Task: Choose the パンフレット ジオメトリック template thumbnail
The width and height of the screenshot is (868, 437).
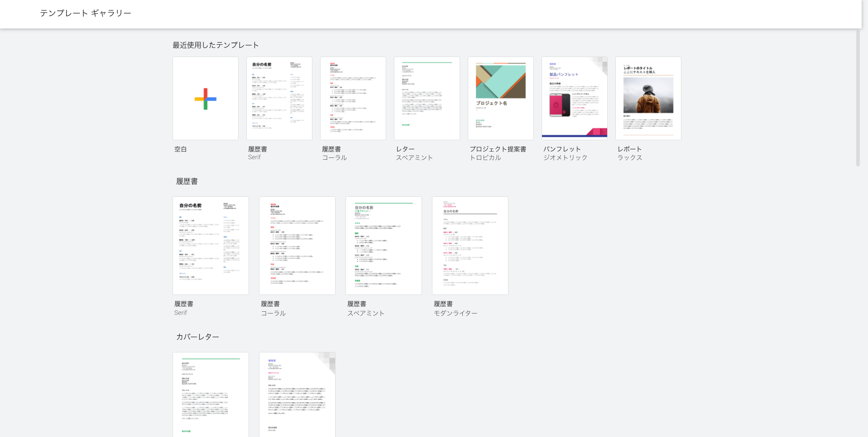Action: coord(574,98)
